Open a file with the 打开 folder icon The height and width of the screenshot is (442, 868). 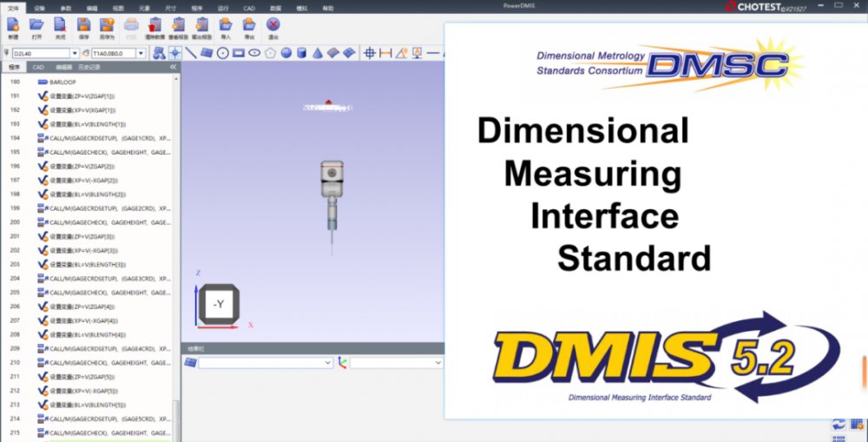pyautogui.click(x=36, y=28)
